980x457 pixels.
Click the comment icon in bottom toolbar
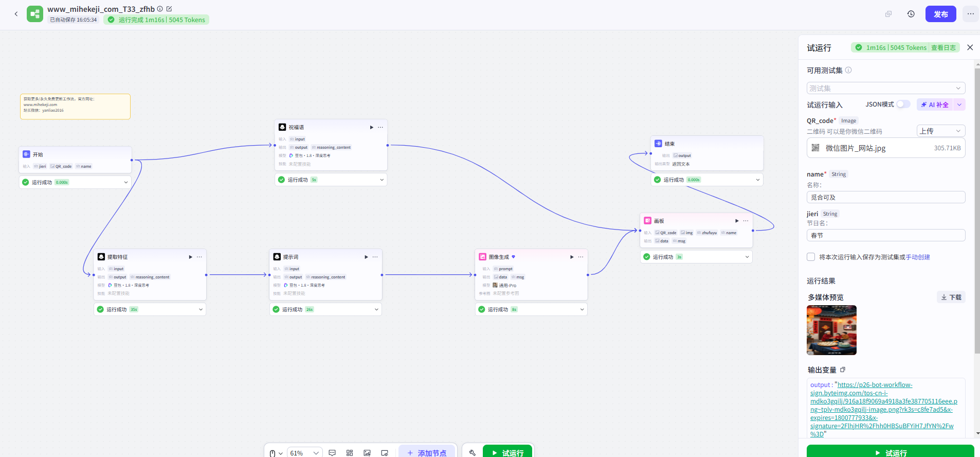point(332,452)
